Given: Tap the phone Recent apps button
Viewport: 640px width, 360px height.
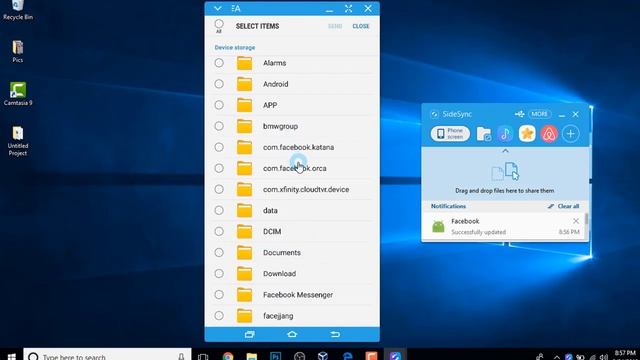Looking at the screenshot, I should (x=249, y=334).
